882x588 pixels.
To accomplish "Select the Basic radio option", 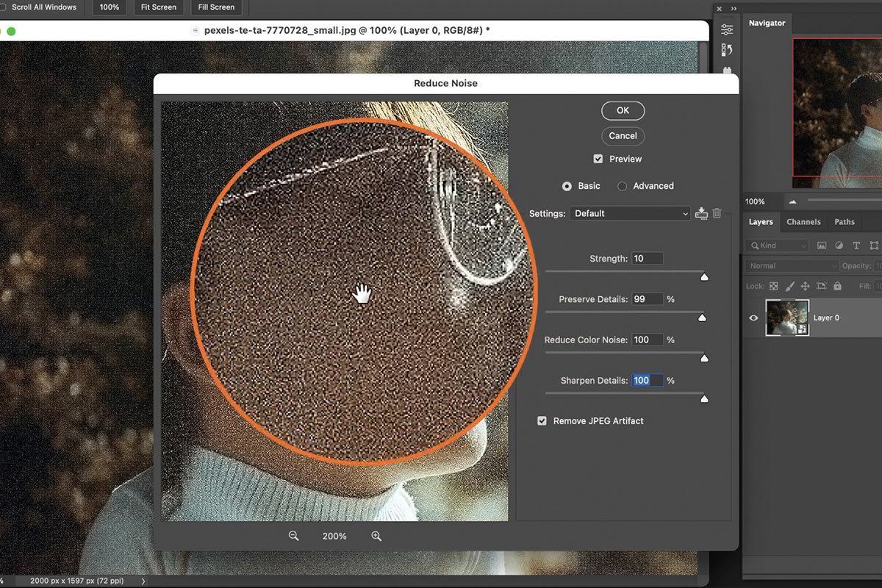I will click(x=567, y=186).
